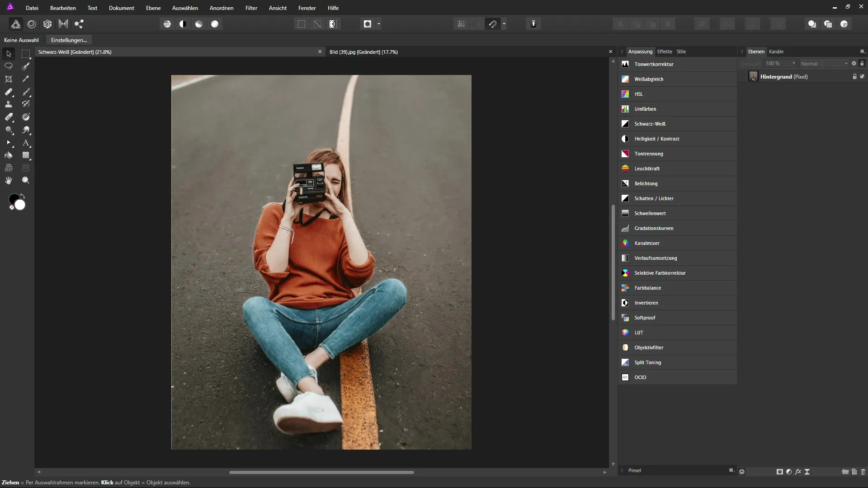Select the dodge tool
The width and height of the screenshot is (868, 488).
[9, 130]
